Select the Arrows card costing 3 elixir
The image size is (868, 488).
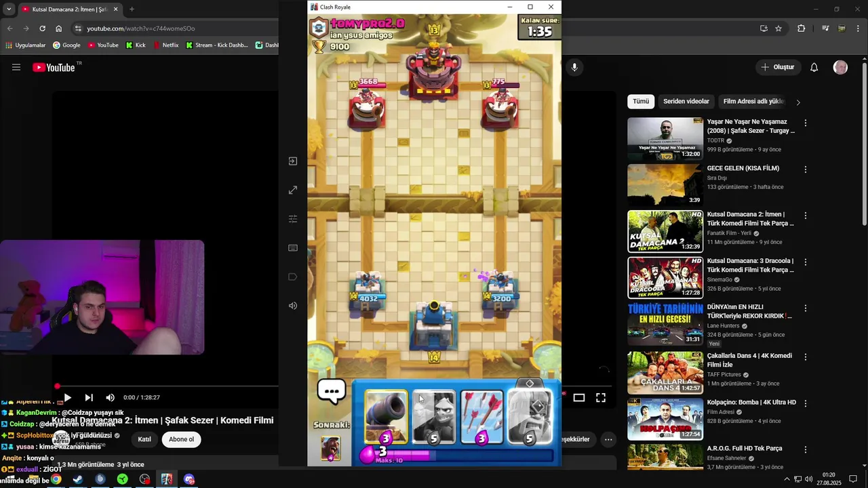(x=481, y=418)
